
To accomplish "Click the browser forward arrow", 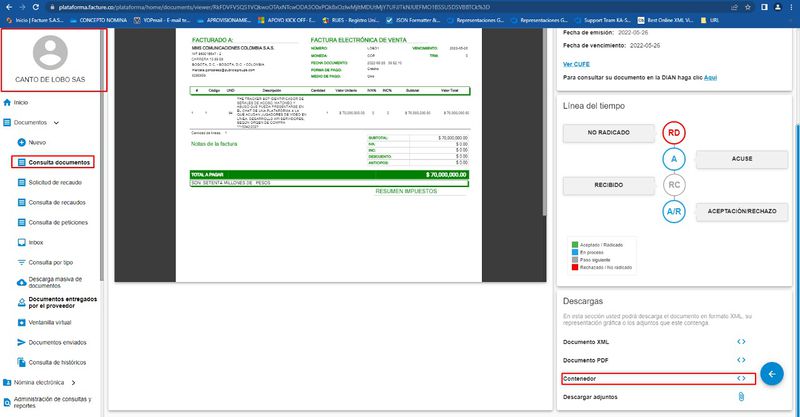I will [x=22, y=7].
